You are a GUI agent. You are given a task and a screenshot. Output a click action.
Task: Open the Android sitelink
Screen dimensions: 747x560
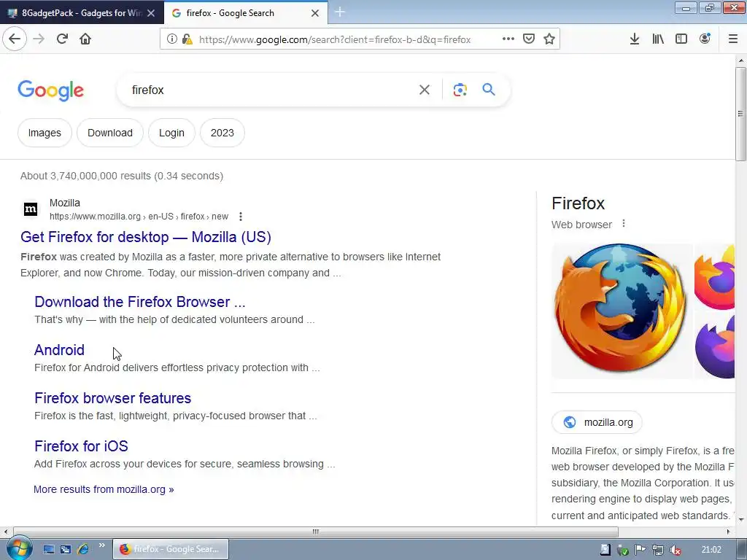(60, 350)
